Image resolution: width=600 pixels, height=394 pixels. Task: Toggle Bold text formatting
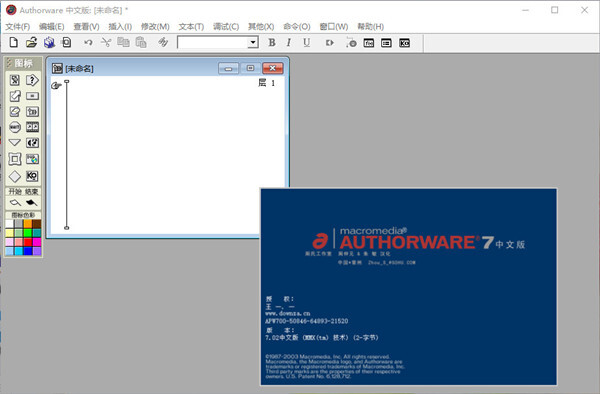click(272, 42)
